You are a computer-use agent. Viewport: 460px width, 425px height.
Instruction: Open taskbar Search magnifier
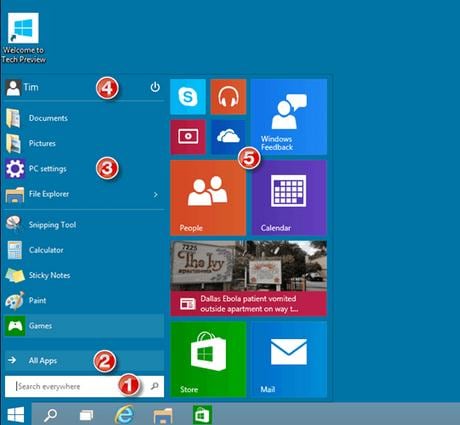point(50,415)
